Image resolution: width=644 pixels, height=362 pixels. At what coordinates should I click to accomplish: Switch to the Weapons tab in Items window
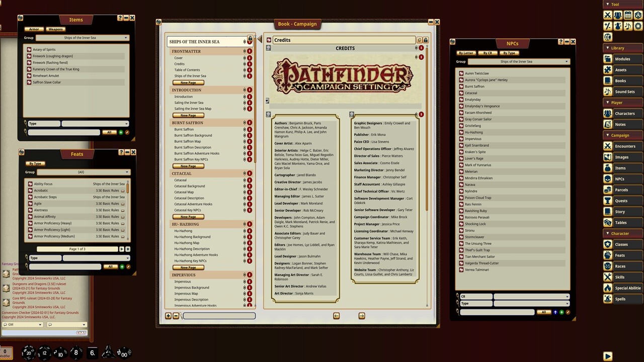[x=55, y=29]
